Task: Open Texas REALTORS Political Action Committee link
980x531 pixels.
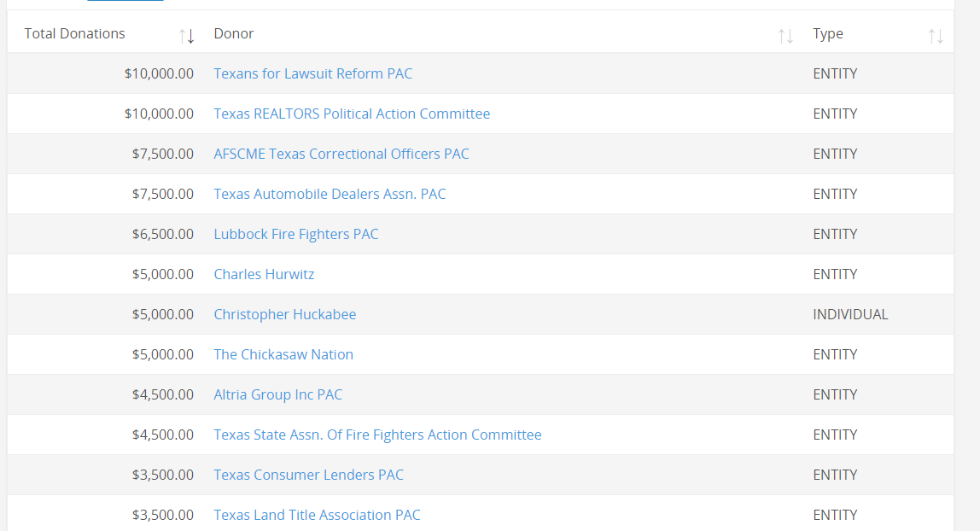Action: click(x=352, y=114)
